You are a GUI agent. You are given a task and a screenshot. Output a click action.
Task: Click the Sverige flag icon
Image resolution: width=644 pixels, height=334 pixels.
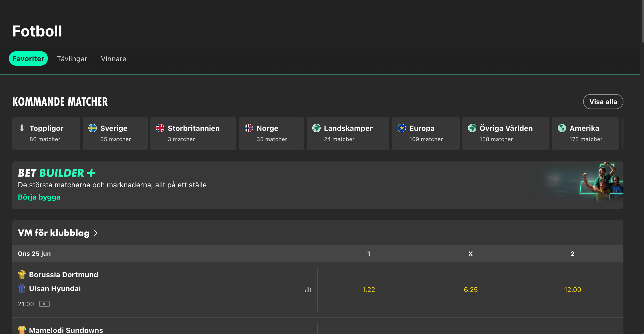(x=93, y=128)
